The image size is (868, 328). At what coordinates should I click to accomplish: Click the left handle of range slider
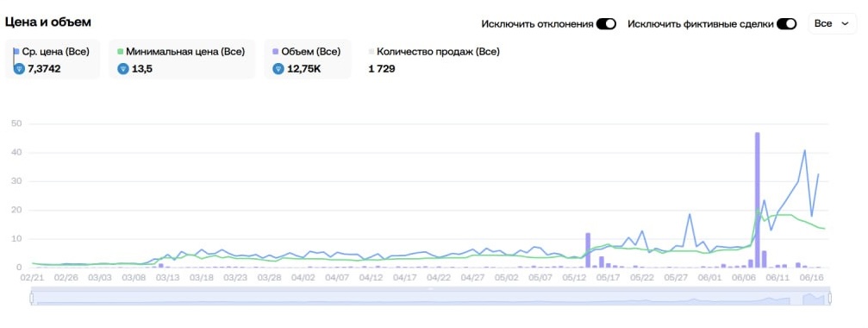tap(32, 299)
